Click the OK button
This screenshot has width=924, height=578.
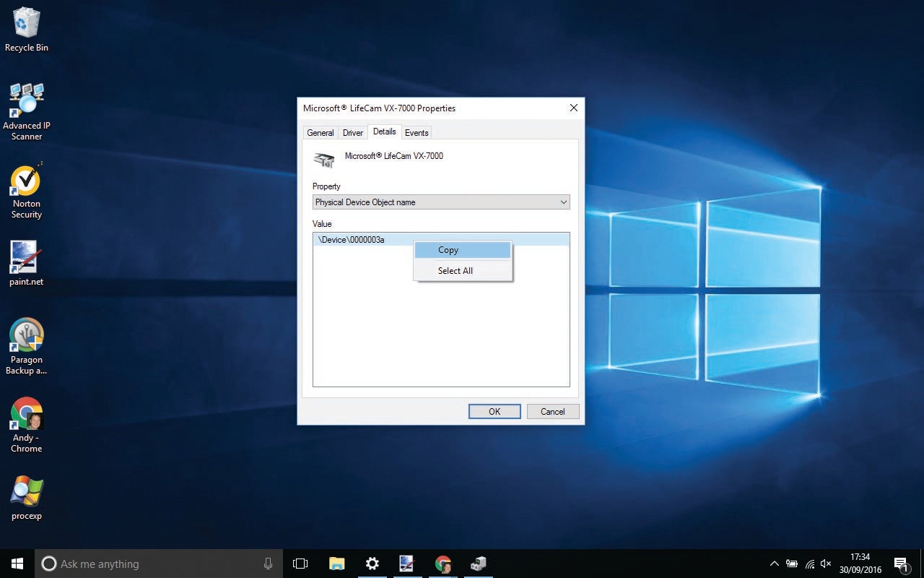[494, 411]
